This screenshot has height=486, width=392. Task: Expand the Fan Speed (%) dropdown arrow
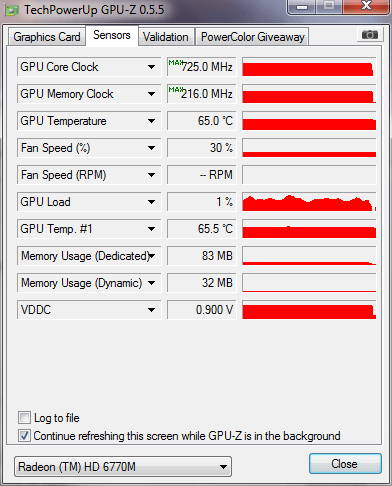(x=151, y=148)
